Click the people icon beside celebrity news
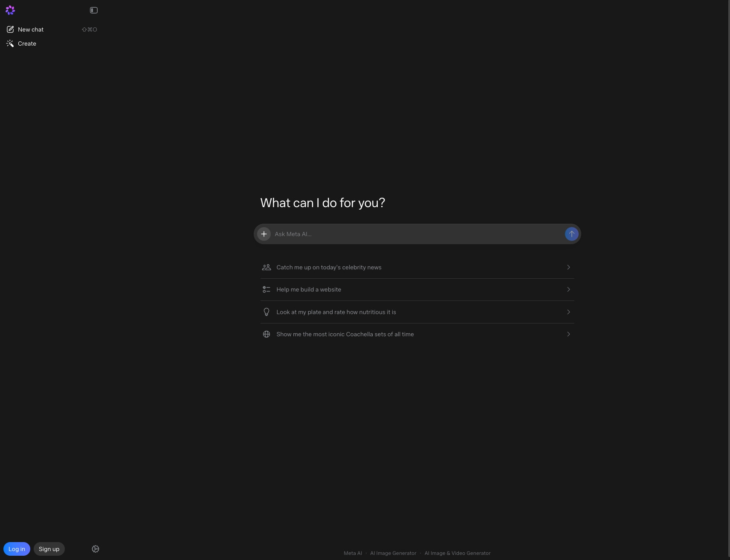 tap(267, 267)
